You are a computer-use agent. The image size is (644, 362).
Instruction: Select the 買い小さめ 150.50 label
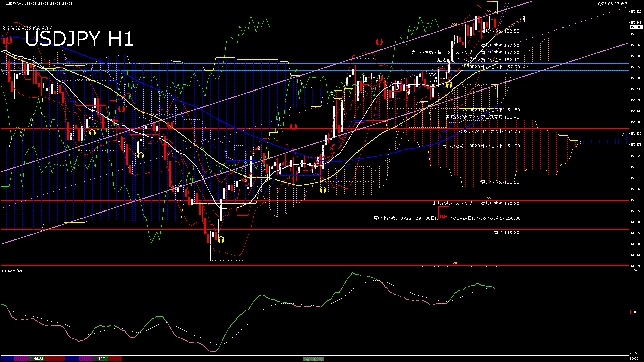500,182
